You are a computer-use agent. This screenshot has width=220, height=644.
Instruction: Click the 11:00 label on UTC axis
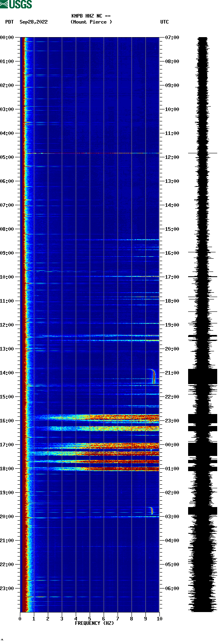(172, 133)
